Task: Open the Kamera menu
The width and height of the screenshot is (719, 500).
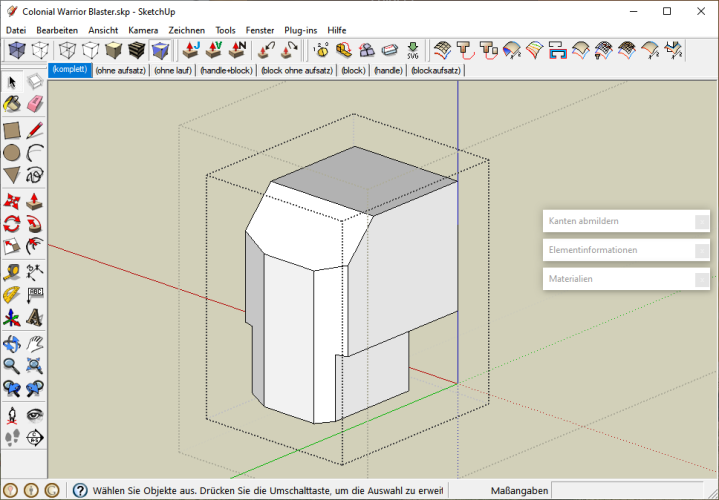Action: (143, 30)
